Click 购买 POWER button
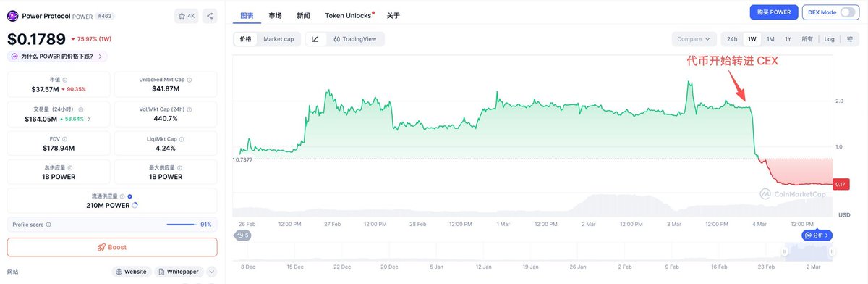The width and height of the screenshot is (868, 284). (x=774, y=12)
